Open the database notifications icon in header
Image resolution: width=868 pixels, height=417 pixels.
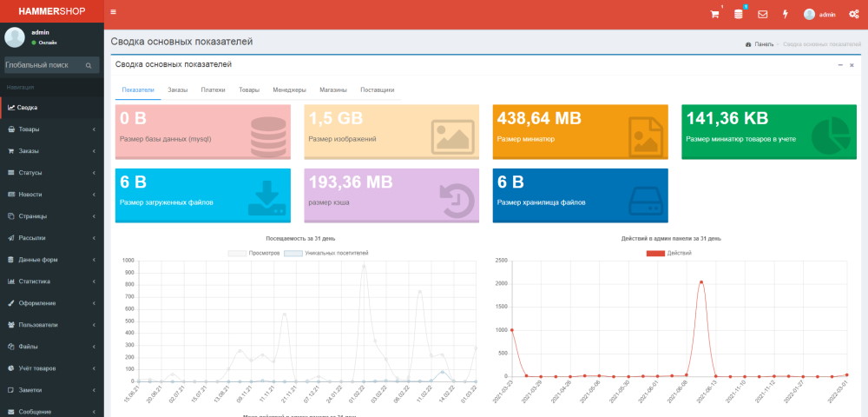[x=739, y=15]
